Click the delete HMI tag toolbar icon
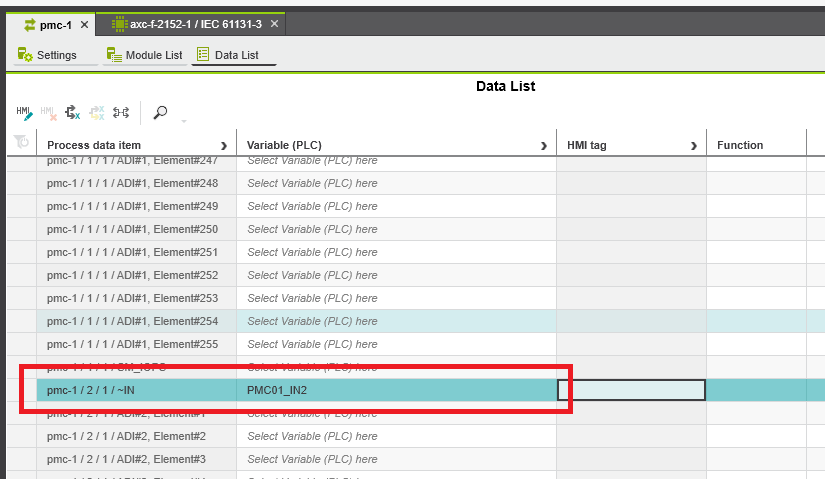 pos(49,113)
